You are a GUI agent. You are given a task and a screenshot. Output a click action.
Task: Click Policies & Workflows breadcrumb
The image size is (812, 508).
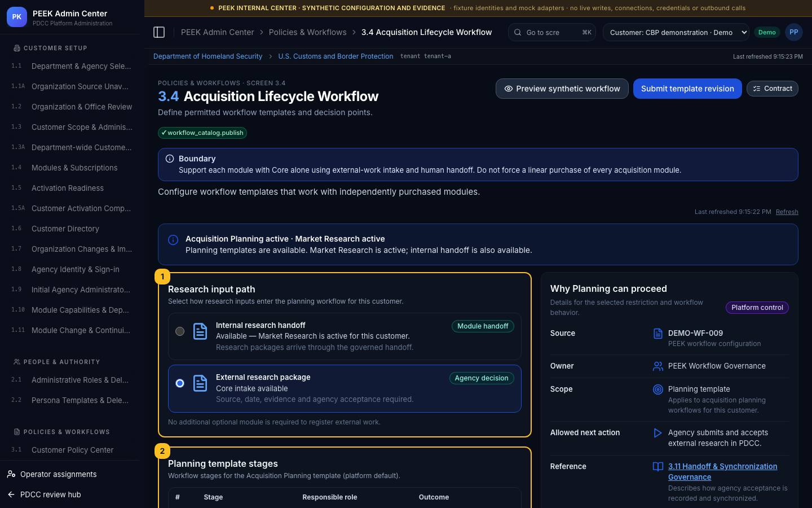pyautogui.click(x=307, y=32)
